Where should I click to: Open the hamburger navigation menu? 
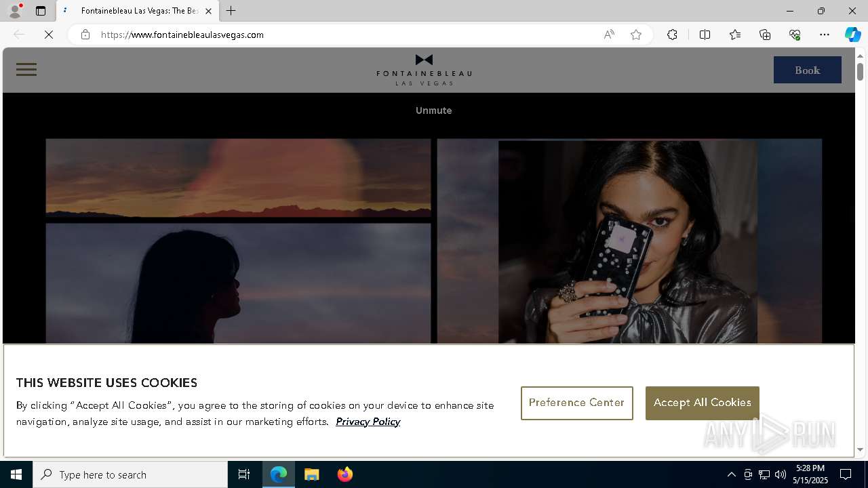tap(26, 69)
